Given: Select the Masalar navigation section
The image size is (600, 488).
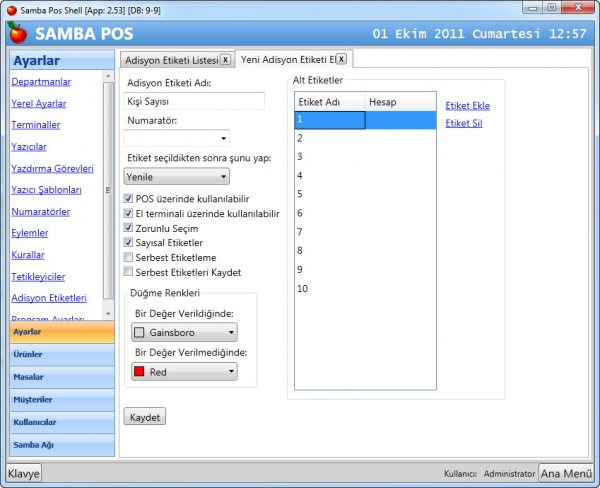Looking at the screenshot, I should tap(62, 377).
